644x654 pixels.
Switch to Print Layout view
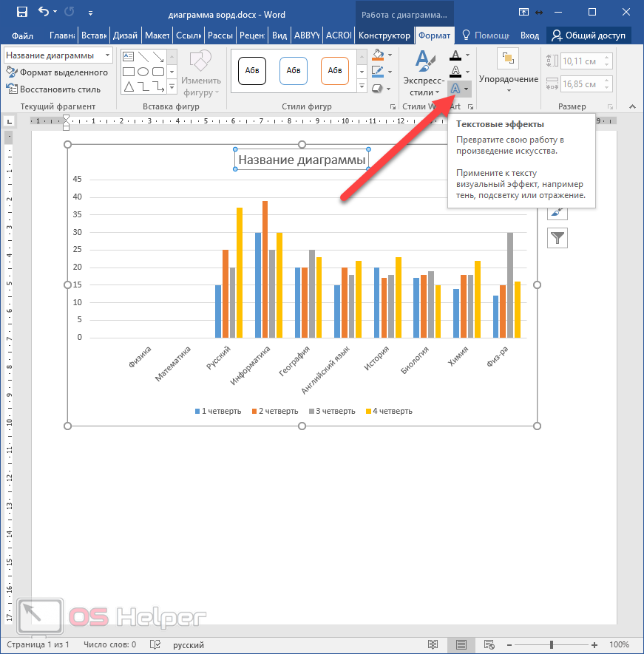[x=460, y=644]
